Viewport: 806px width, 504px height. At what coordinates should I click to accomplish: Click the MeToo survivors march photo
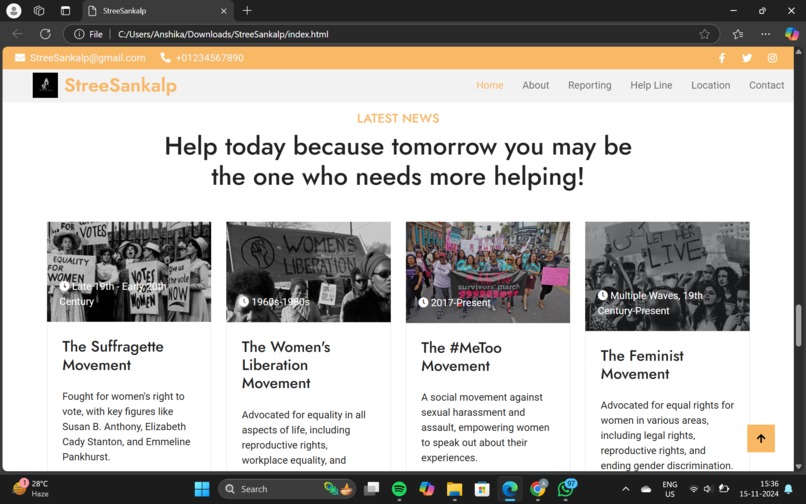(488, 273)
